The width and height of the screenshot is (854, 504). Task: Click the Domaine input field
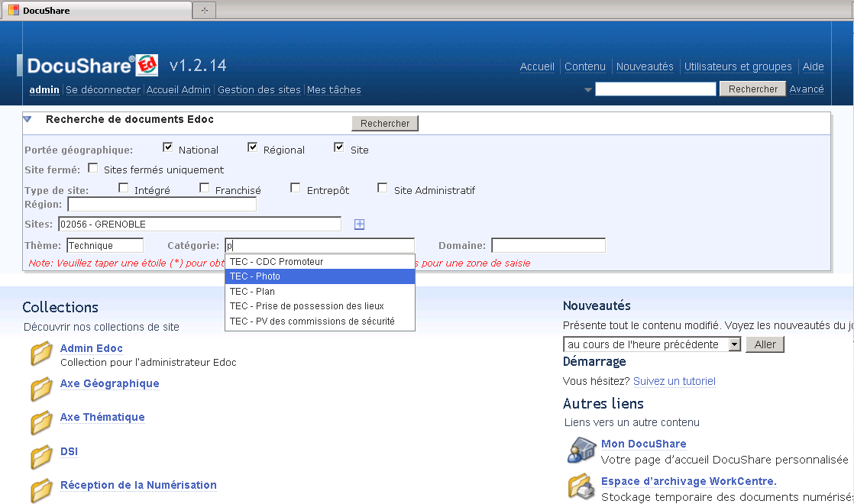(x=548, y=246)
